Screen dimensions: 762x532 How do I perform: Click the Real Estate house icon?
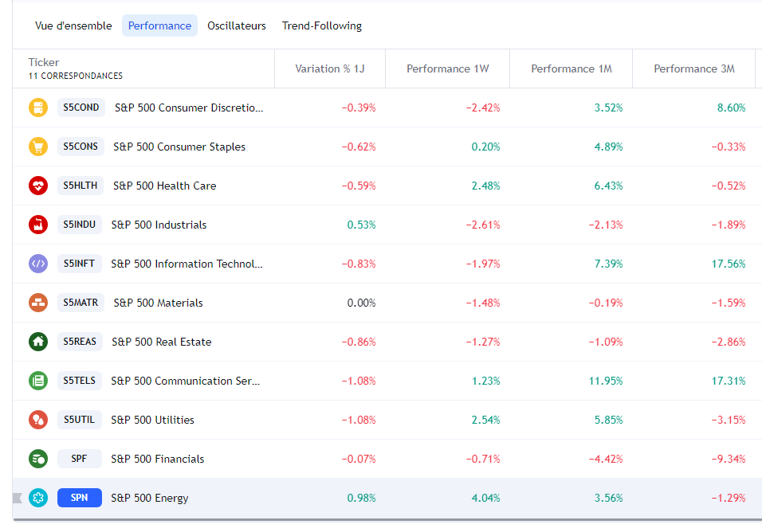point(38,342)
